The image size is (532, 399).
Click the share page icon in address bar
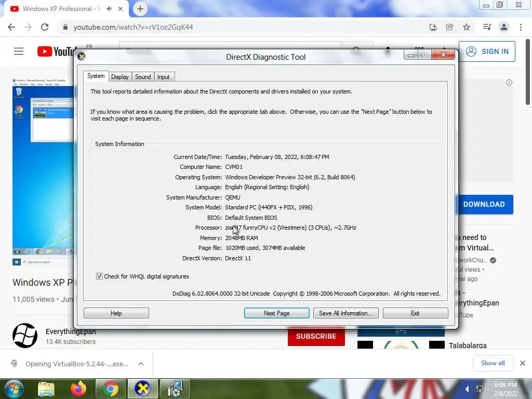450,27
